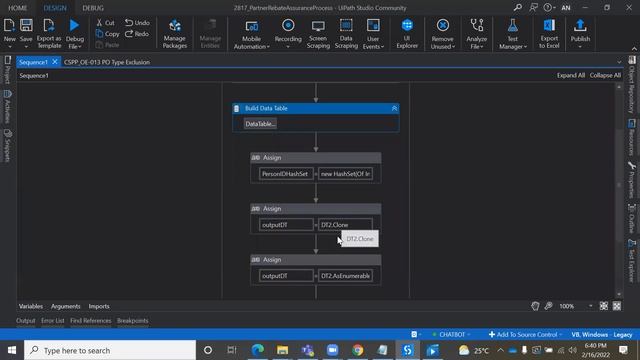Open the Error List panel

tap(53, 321)
